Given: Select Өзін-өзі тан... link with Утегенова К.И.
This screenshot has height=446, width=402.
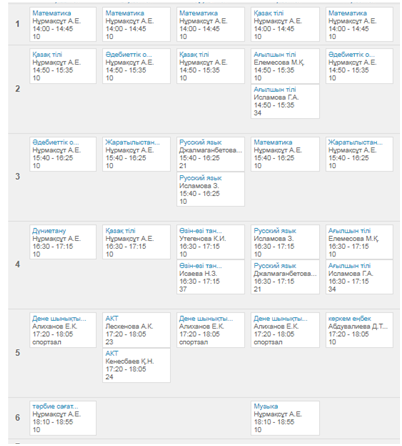Looking at the screenshot, I should click(200, 231).
